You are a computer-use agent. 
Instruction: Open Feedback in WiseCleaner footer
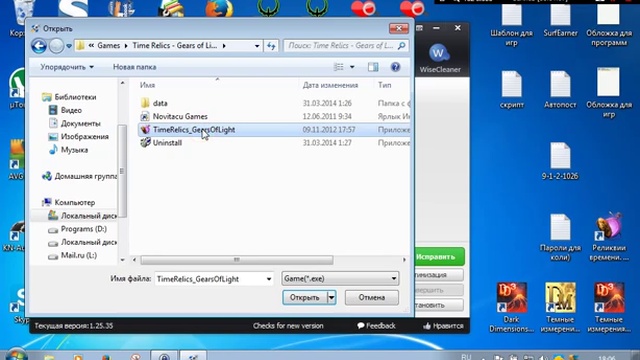coord(376,326)
